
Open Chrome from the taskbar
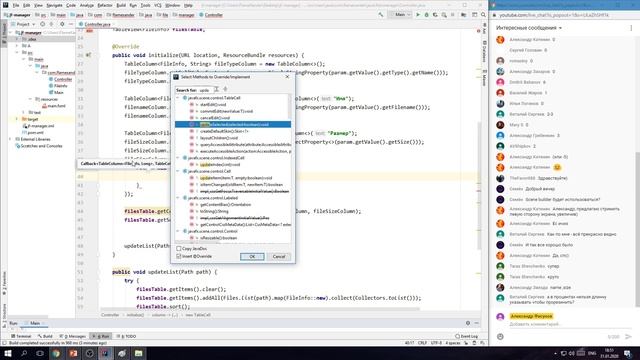tap(56, 353)
